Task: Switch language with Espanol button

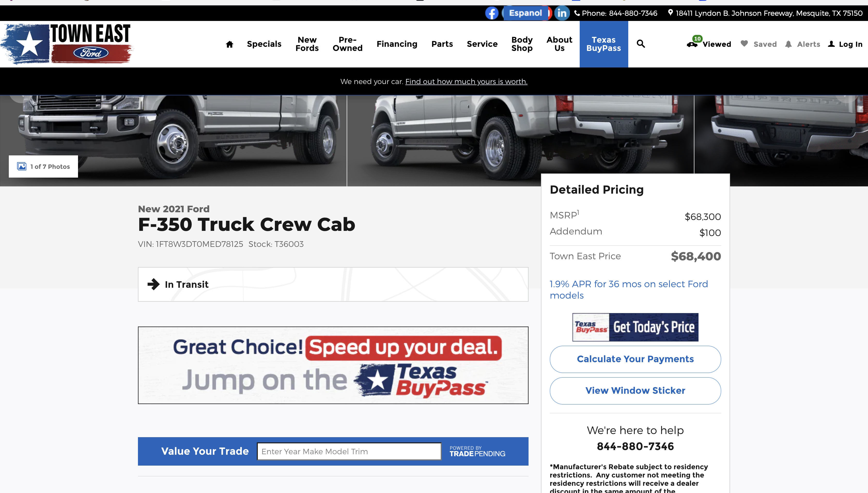Action: coord(526,13)
